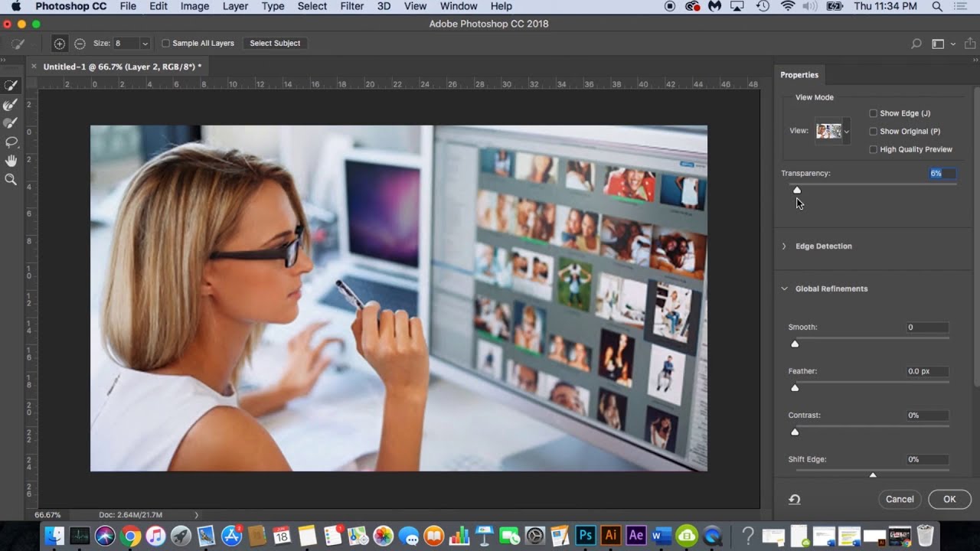Open the workspace layout icon
The width and height of the screenshot is (980, 551).
[938, 44]
